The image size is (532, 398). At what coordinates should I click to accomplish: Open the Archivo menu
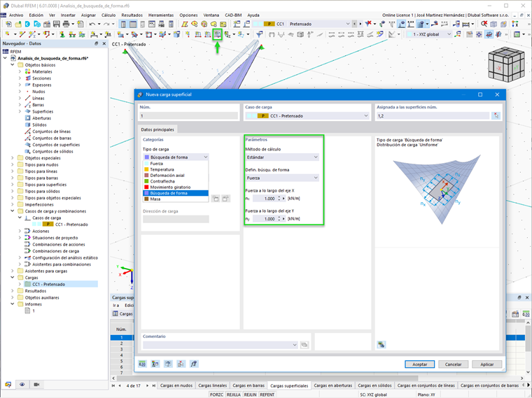click(16, 15)
